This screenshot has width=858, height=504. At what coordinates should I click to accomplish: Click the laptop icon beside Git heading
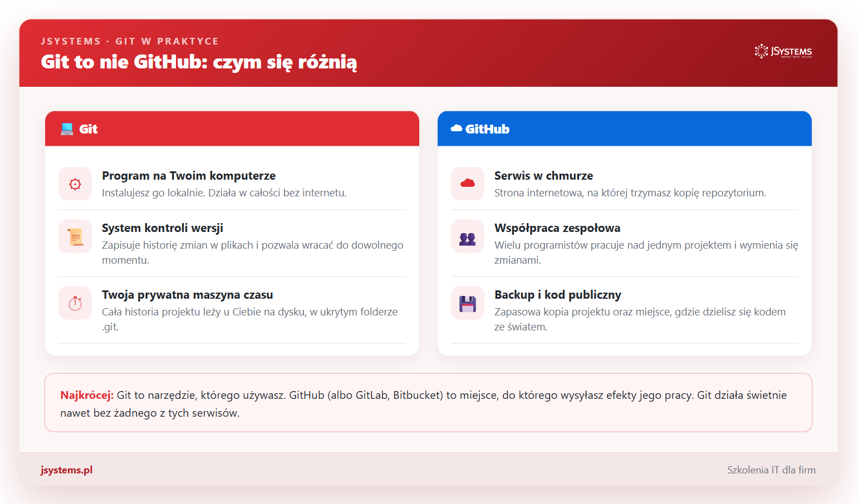[67, 129]
